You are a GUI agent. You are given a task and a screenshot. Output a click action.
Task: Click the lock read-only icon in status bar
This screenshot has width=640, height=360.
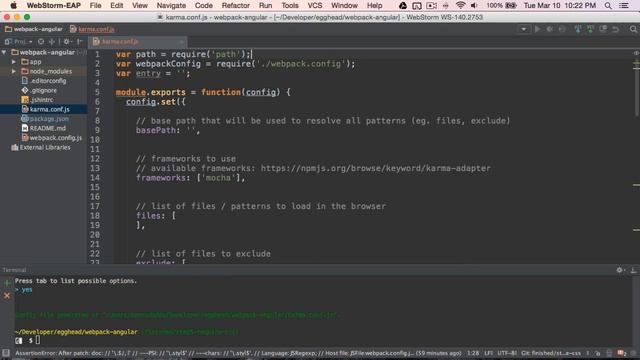(598, 353)
